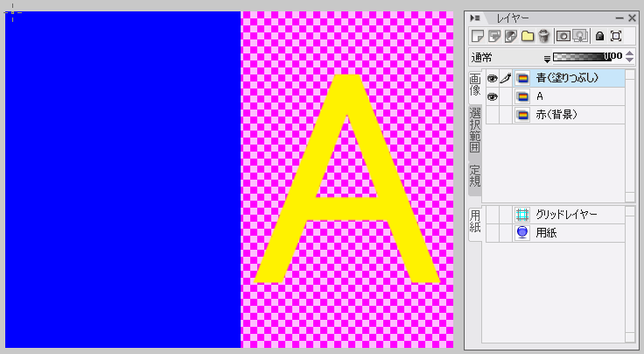
Task: Select the 用紙 side tab
Action: [475, 221]
